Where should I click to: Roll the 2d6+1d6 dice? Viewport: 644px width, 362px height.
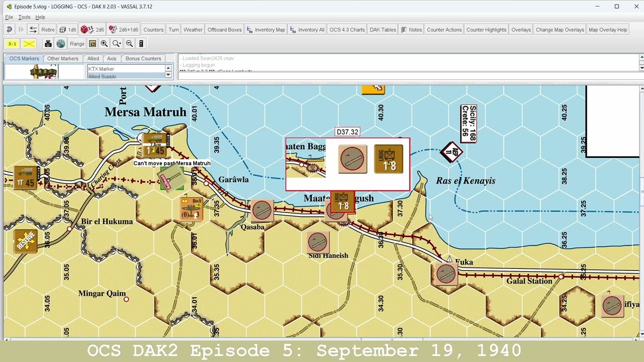(x=124, y=30)
